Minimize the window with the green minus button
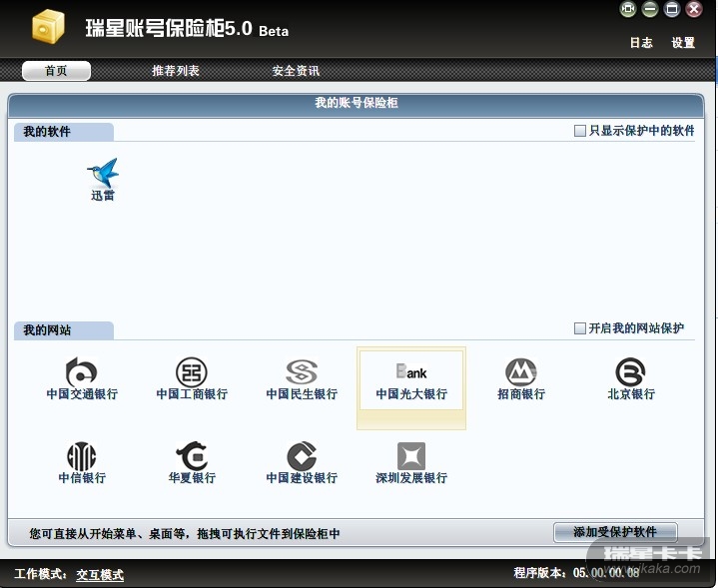Viewport: 718px width, 588px height. pos(650,9)
